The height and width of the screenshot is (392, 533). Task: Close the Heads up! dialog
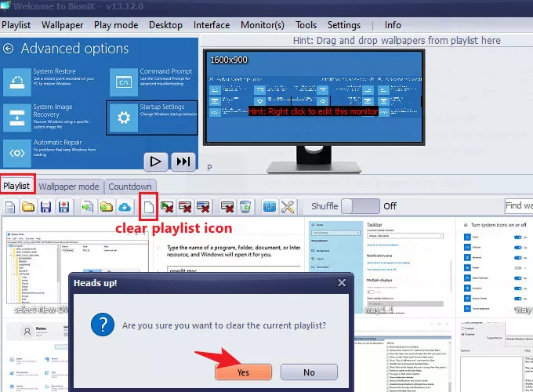[342, 282]
